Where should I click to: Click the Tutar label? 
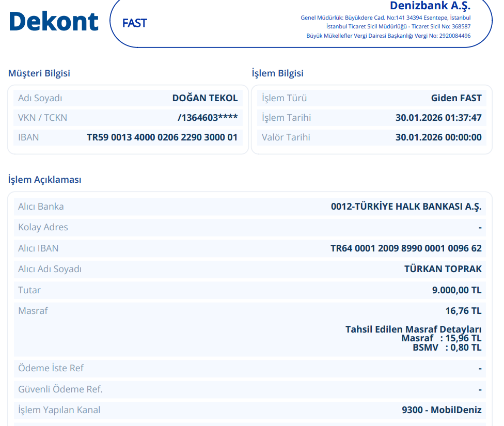[29, 290]
